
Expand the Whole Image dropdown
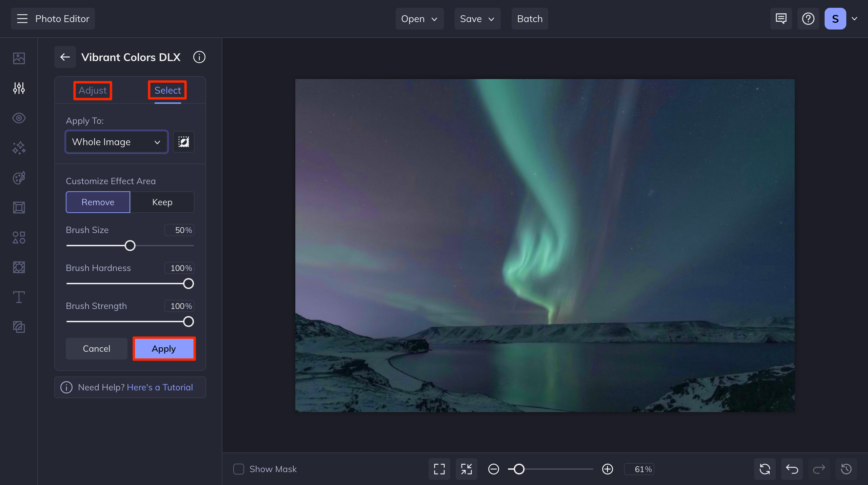(116, 142)
